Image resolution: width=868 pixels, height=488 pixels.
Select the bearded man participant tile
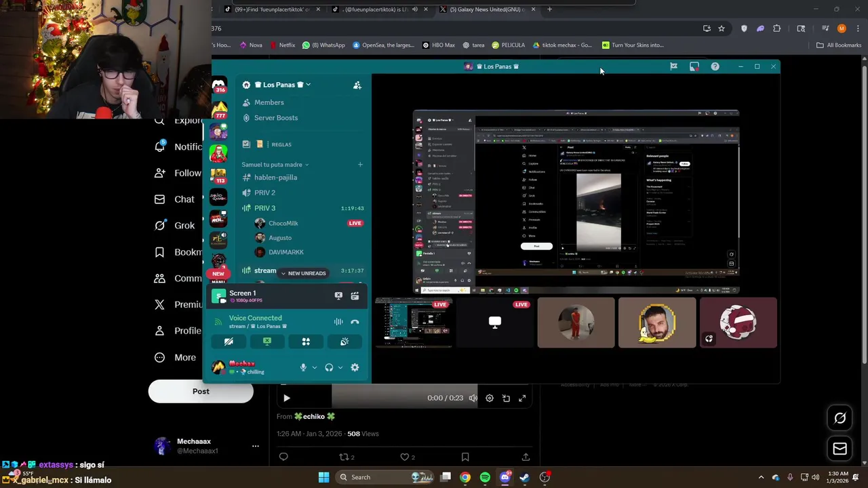(x=657, y=323)
